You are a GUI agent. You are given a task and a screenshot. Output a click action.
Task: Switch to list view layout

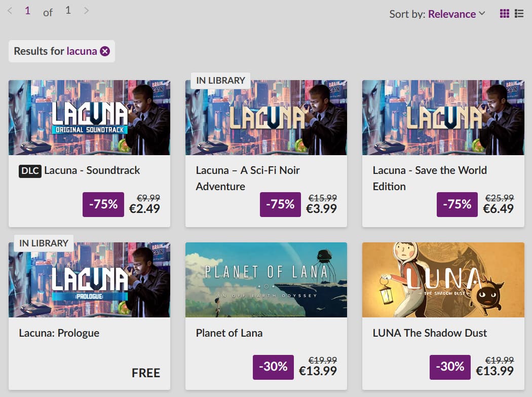coord(519,14)
